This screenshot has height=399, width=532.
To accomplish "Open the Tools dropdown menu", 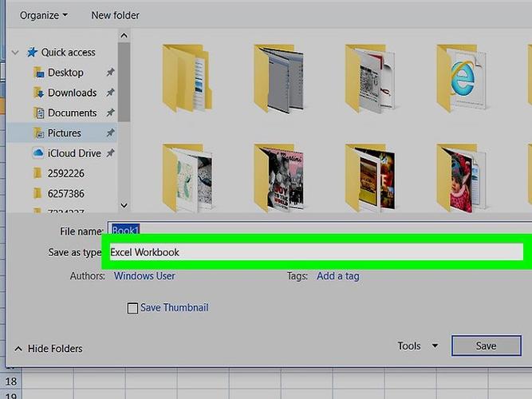I will (418, 346).
